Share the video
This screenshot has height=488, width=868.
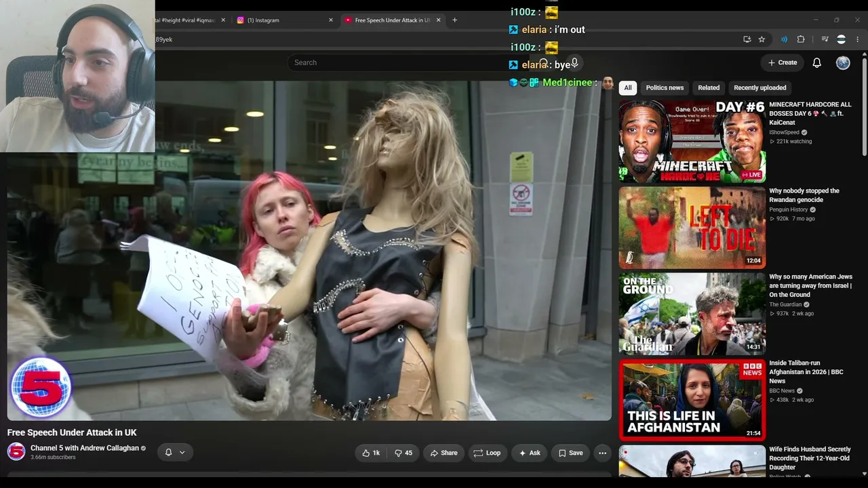443,453
